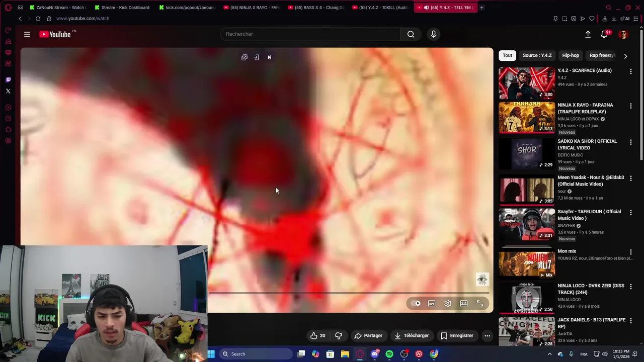Click the Enregistrer save button
Screen dimensions: 644x362
tap(457, 335)
